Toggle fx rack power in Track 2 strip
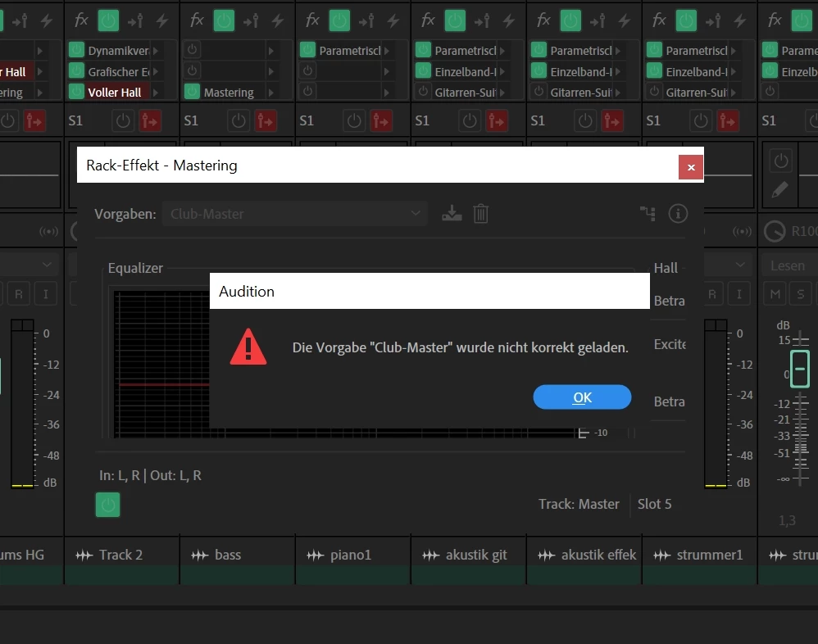 pyautogui.click(x=108, y=20)
